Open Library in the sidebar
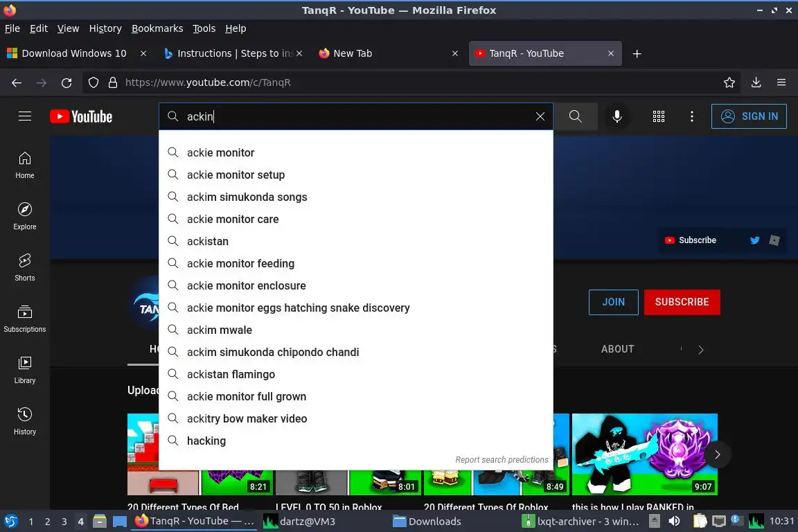 [x=24, y=370]
